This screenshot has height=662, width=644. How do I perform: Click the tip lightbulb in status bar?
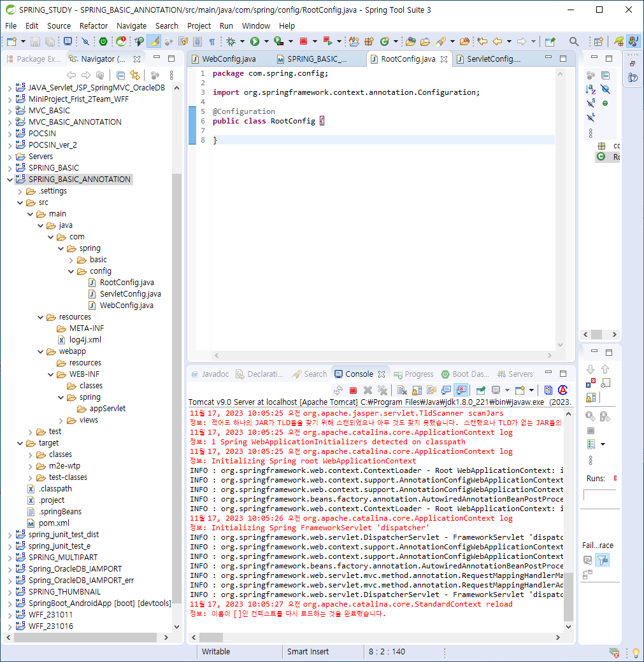tap(636, 652)
